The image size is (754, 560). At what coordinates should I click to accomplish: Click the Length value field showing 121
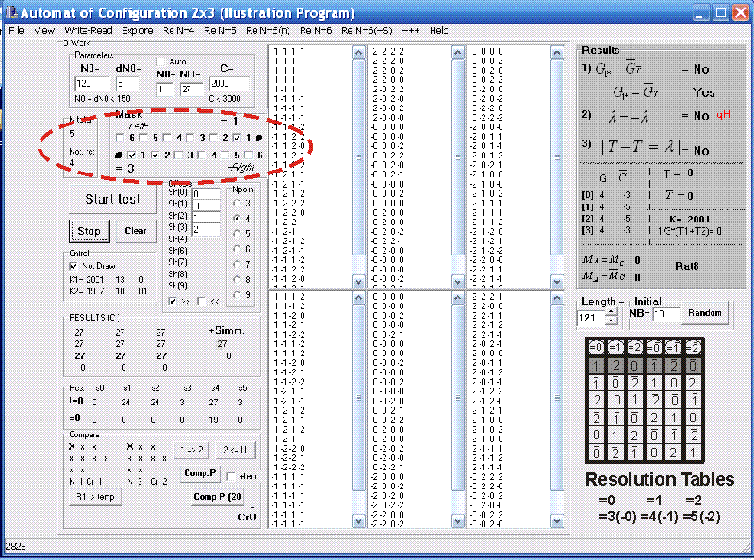pyautogui.click(x=591, y=318)
